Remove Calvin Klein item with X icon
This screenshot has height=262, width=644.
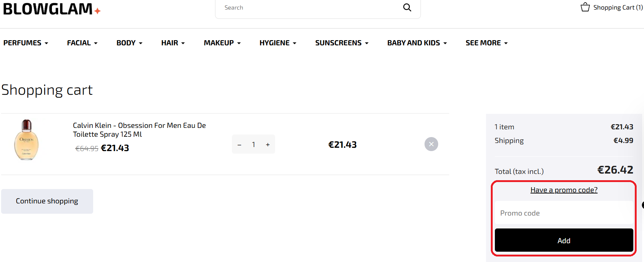point(431,144)
